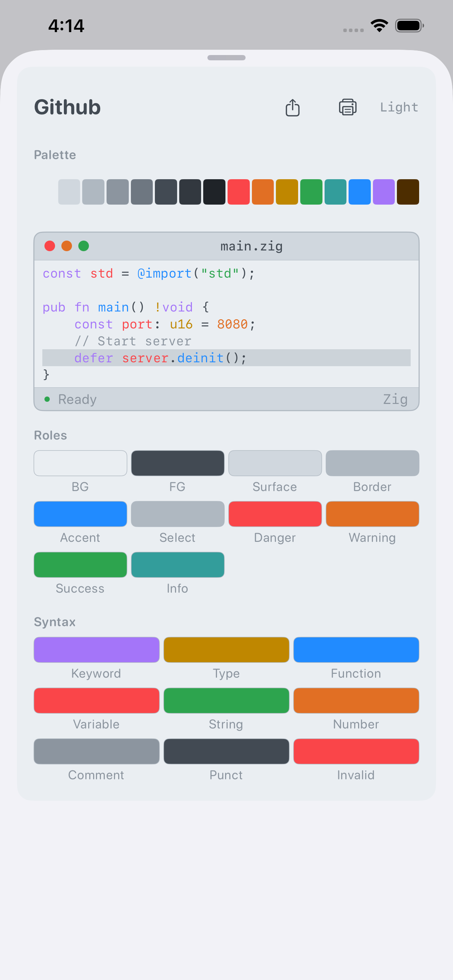Click the Type syntax swatch
The width and height of the screenshot is (453, 980).
[x=226, y=650]
